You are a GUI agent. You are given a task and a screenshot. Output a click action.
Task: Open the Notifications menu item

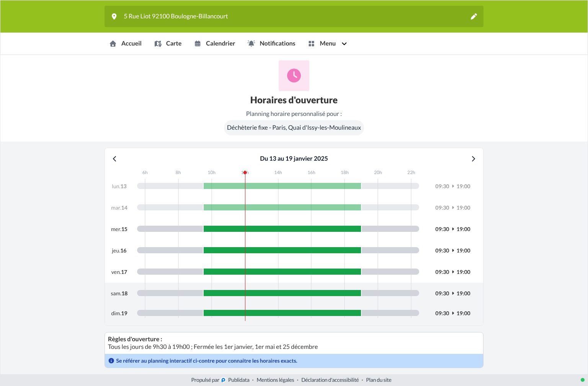tap(271, 44)
